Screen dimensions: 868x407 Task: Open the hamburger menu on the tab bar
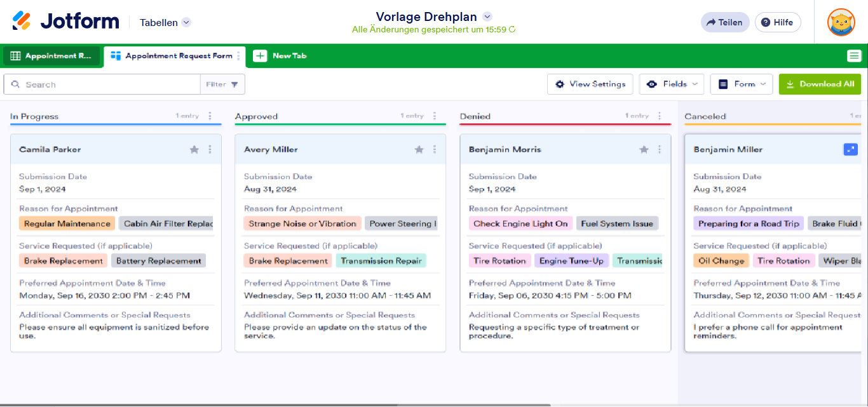pos(854,56)
